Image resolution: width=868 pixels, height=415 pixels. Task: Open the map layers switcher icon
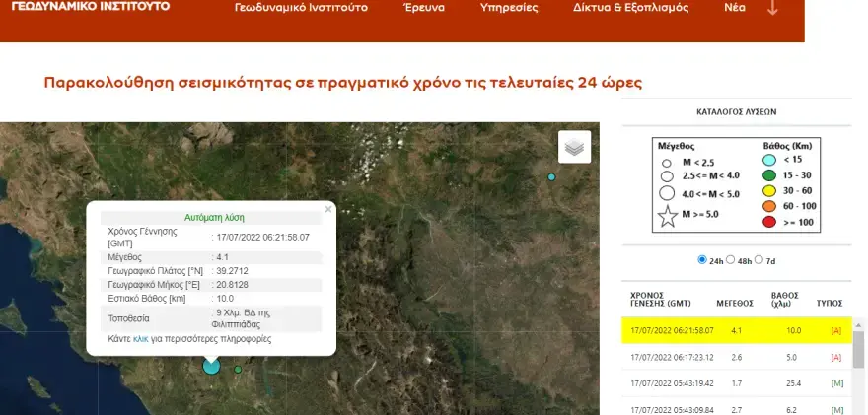[x=574, y=147]
